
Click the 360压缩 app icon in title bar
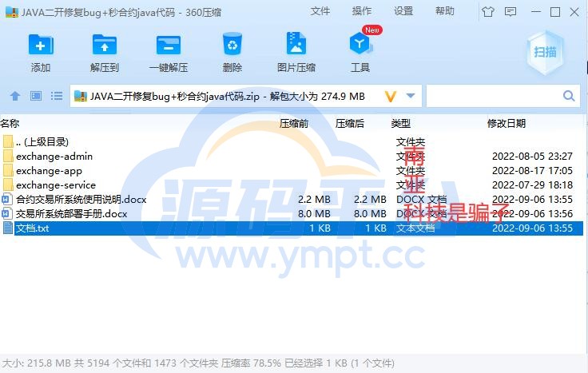(x=12, y=12)
